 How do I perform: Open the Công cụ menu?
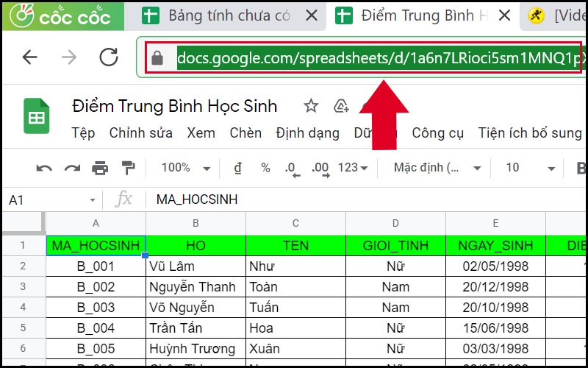click(x=437, y=133)
